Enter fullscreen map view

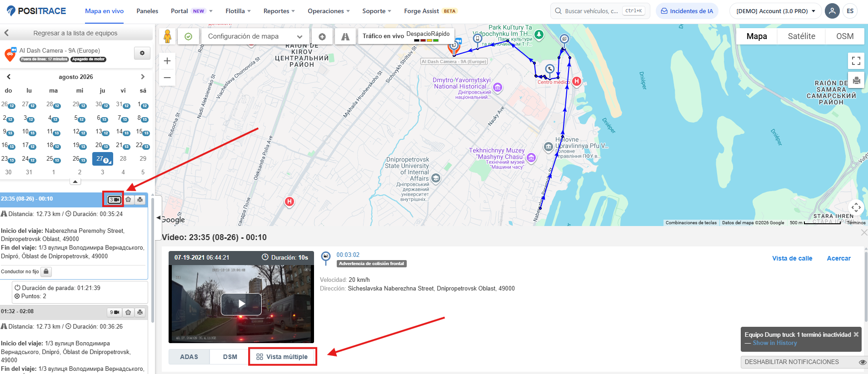(x=856, y=61)
